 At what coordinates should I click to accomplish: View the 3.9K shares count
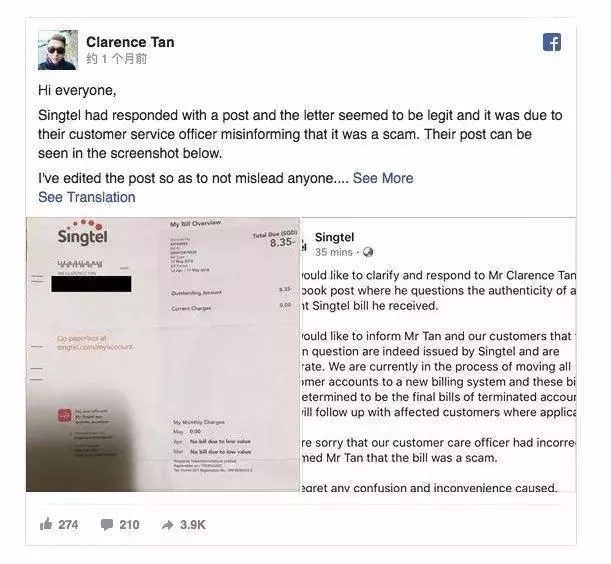point(192,525)
